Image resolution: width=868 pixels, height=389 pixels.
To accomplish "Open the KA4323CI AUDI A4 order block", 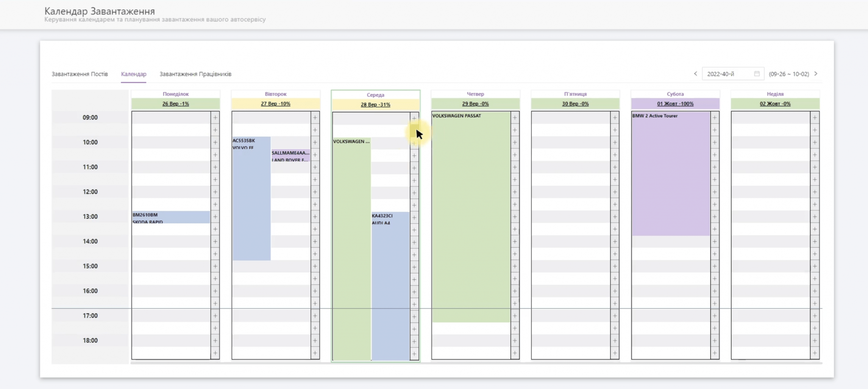I will 390,286.
